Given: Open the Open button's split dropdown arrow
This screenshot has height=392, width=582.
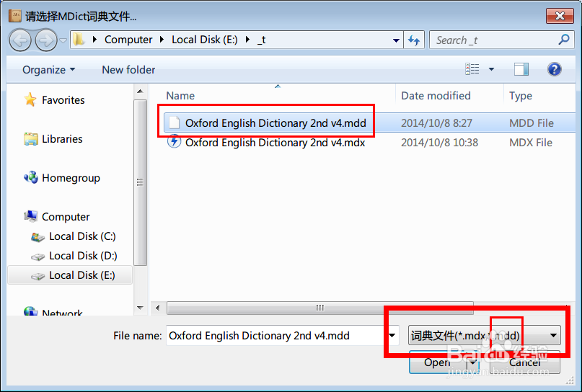Looking at the screenshot, I should click(472, 362).
